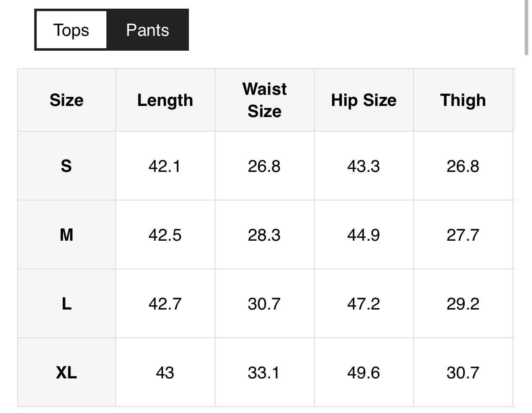This screenshot has height=413, width=532.
Task: Select the M size row label
Action: click(66, 235)
